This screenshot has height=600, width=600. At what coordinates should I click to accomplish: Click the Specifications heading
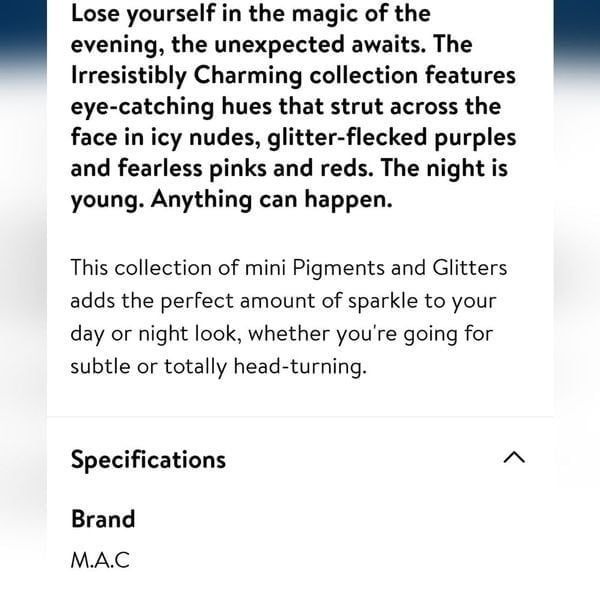(148, 460)
